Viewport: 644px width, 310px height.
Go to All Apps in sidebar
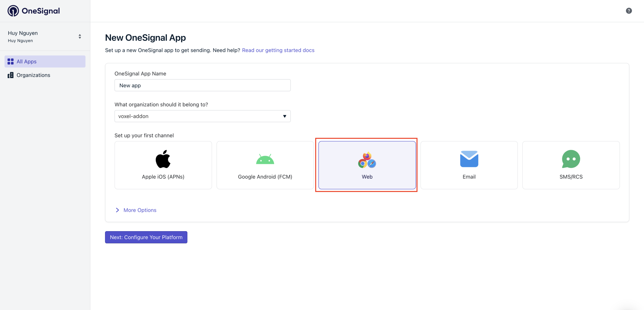(26, 61)
